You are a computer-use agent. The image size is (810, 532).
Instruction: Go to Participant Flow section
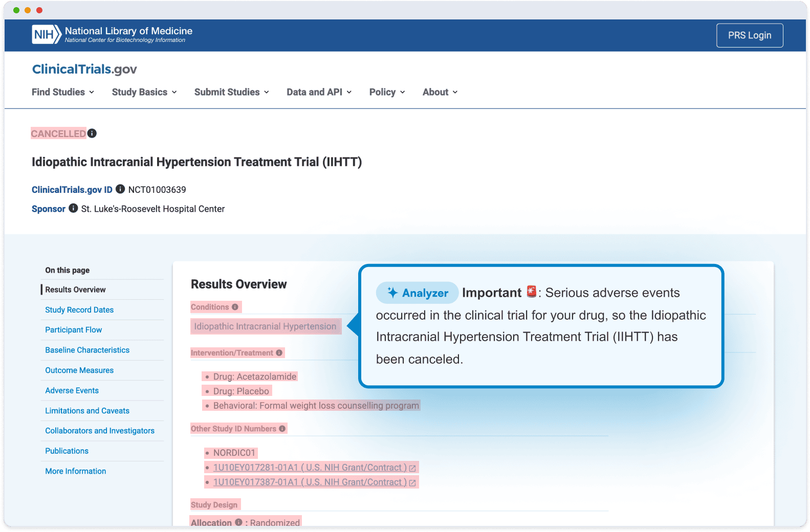(73, 330)
